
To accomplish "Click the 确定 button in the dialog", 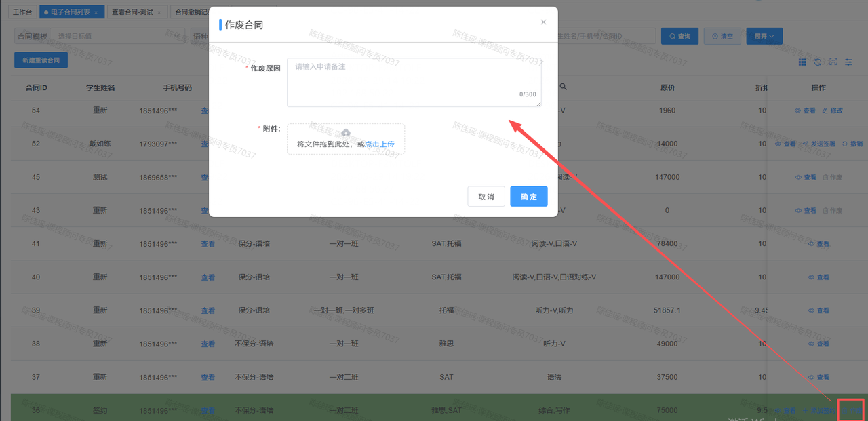I will point(529,197).
